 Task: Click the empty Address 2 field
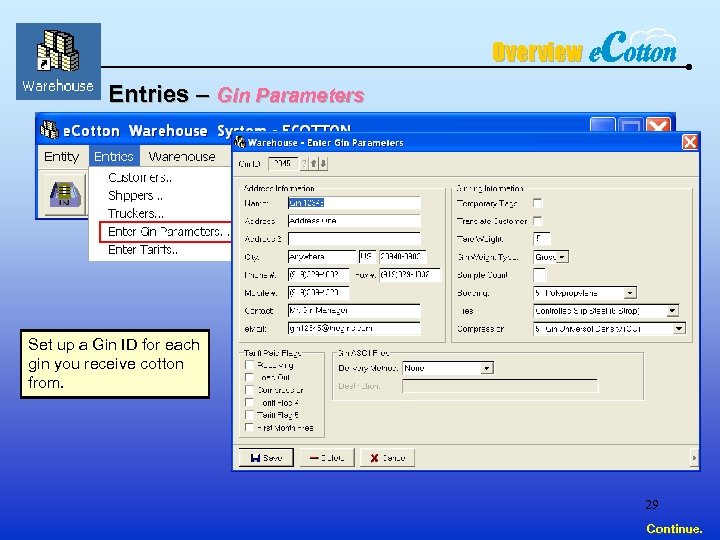(x=354, y=239)
